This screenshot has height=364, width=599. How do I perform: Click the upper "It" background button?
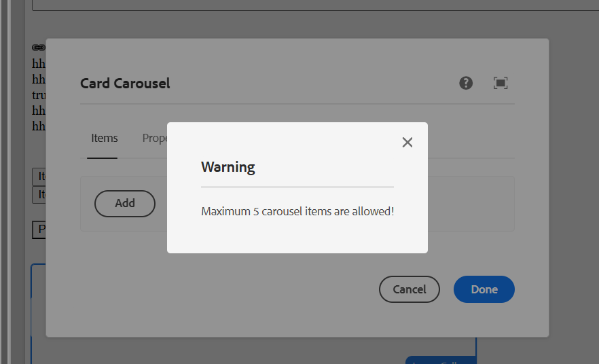pyautogui.click(x=39, y=177)
